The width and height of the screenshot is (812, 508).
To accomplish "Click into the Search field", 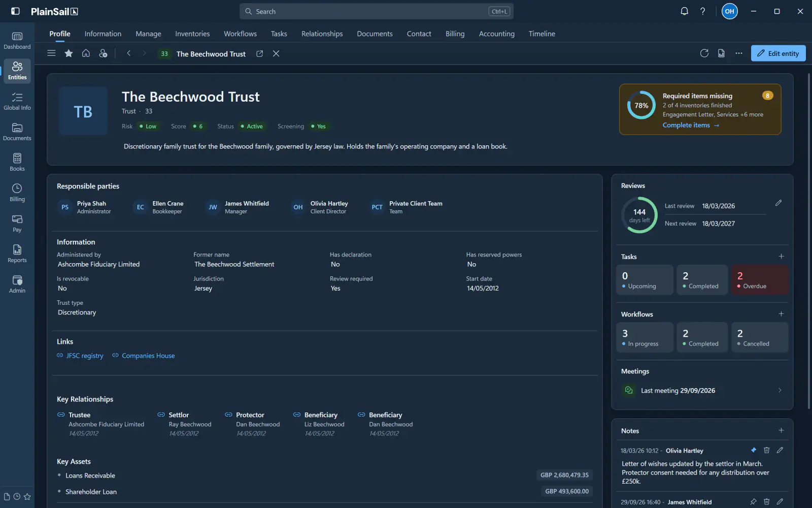I will click(x=376, y=11).
